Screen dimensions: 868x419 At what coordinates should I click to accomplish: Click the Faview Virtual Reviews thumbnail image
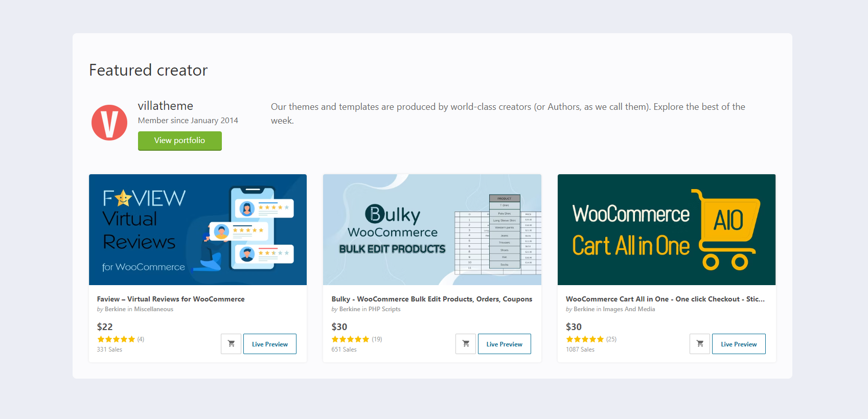click(198, 229)
